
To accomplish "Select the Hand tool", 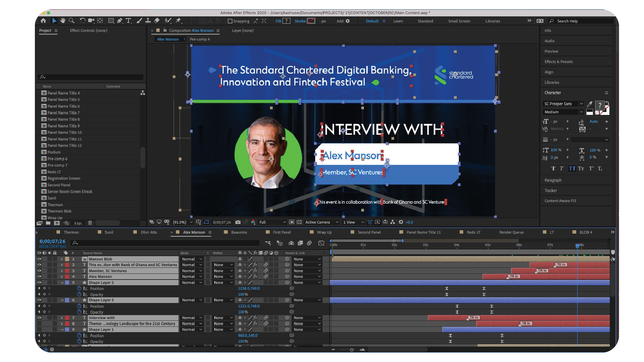I will tap(63, 21).
